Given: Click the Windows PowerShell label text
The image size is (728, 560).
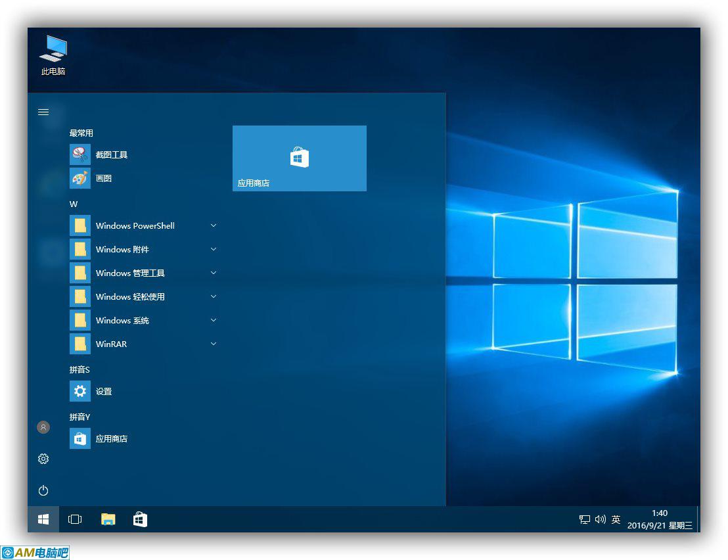Looking at the screenshot, I should pyautogui.click(x=135, y=225).
